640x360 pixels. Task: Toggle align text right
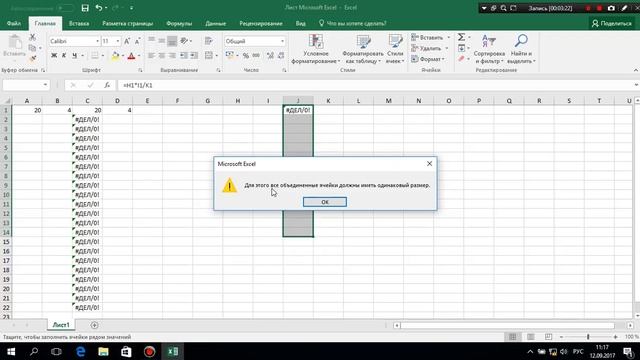pos(172,56)
